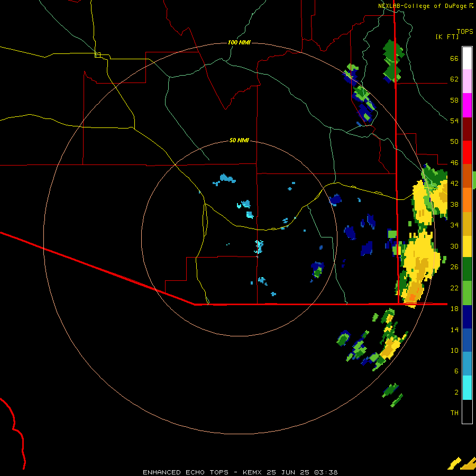Click the legend value 14
Viewport: 476px width, 476px height.
(x=454, y=329)
